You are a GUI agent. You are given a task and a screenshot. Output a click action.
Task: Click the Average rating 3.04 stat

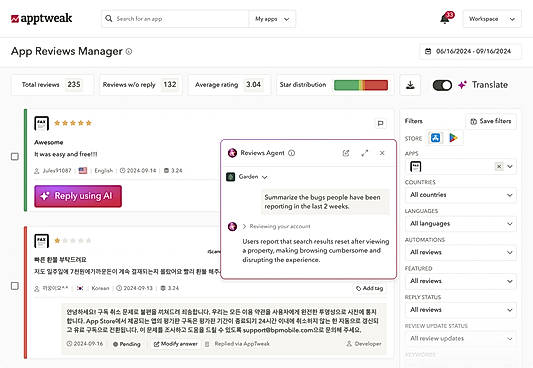[228, 85]
